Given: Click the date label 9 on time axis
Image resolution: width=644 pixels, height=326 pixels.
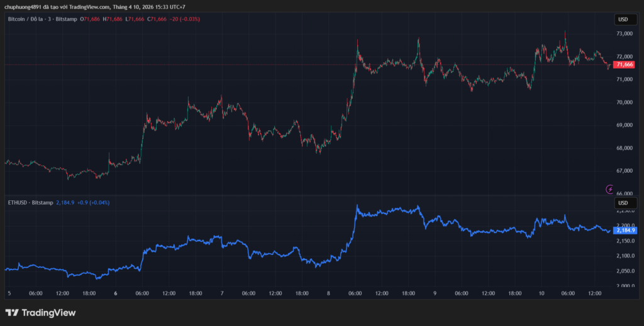Looking at the screenshot, I should 435,293.
